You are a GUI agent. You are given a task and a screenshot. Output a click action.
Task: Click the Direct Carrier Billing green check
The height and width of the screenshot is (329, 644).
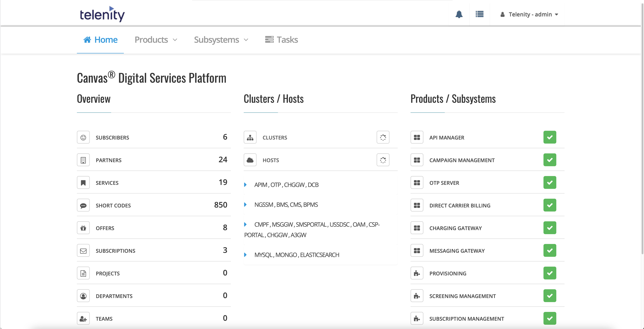[x=550, y=205]
